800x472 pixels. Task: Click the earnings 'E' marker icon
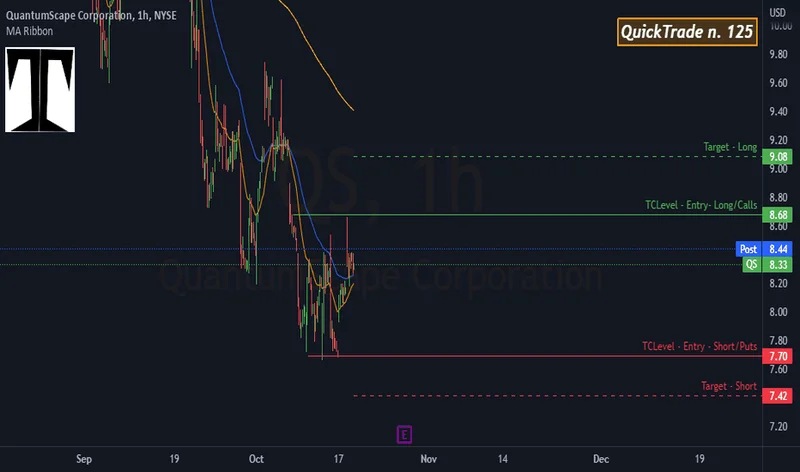pyautogui.click(x=404, y=434)
